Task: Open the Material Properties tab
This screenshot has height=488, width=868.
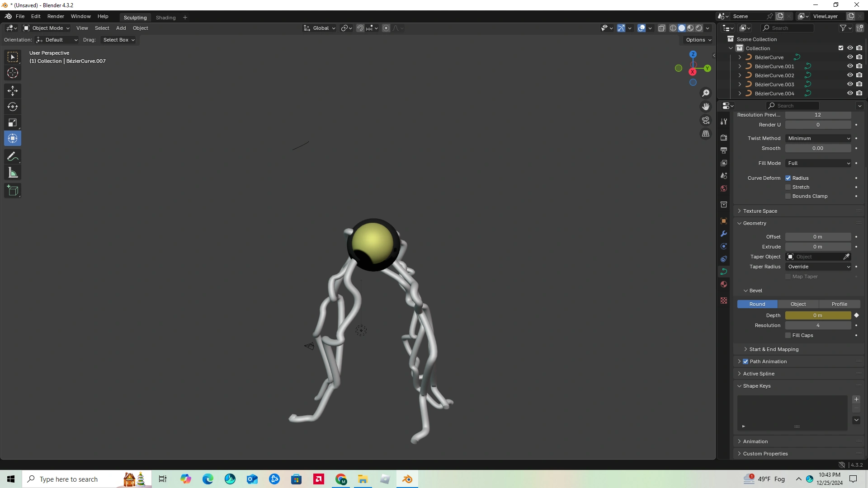Action: click(724, 284)
